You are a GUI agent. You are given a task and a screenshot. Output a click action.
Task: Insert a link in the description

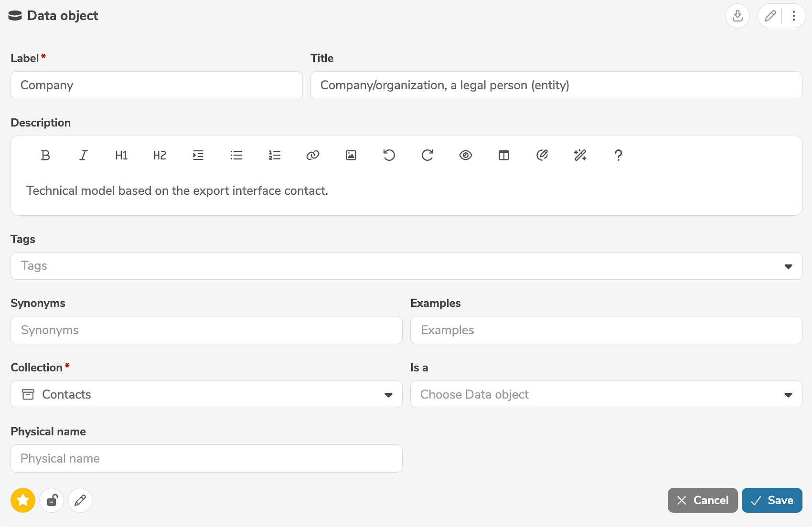coord(313,155)
